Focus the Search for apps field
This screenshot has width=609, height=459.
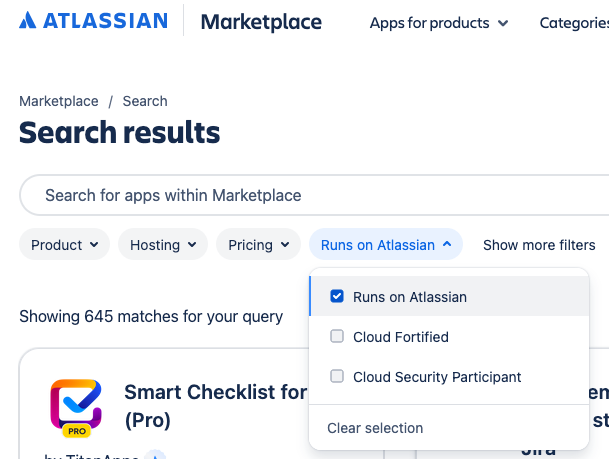point(314,195)
